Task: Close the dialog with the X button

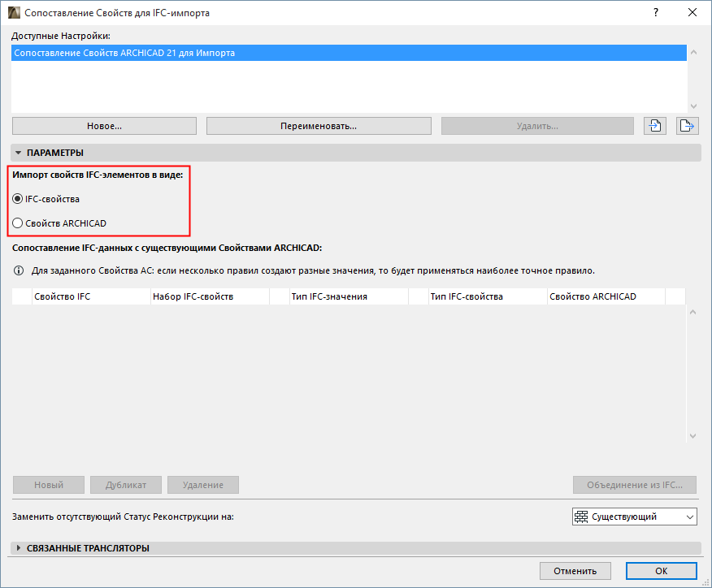Action: [692, 13]
